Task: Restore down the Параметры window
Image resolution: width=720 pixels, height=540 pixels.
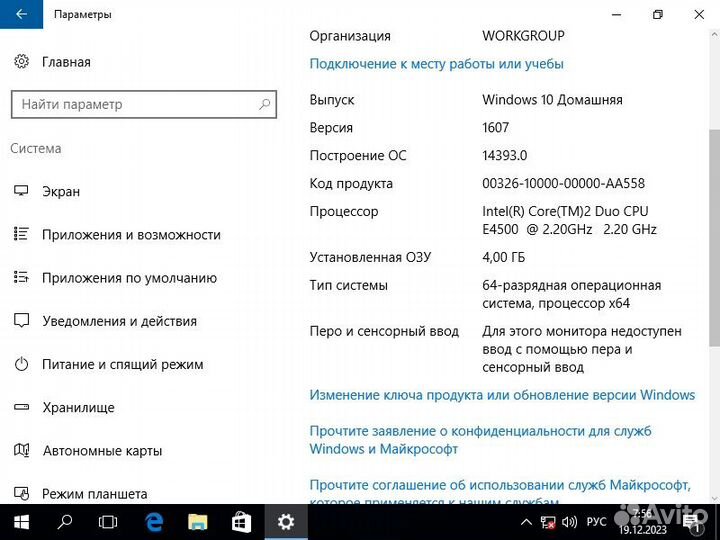Action: [658, 14]
